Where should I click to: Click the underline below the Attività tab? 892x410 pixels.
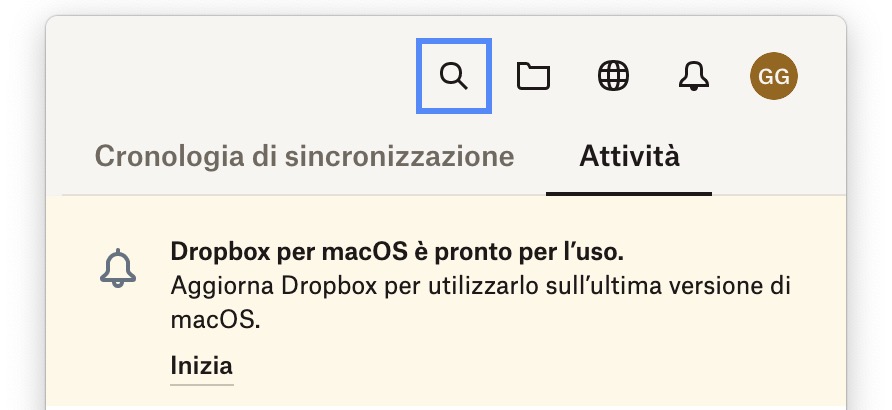(629, 192)
